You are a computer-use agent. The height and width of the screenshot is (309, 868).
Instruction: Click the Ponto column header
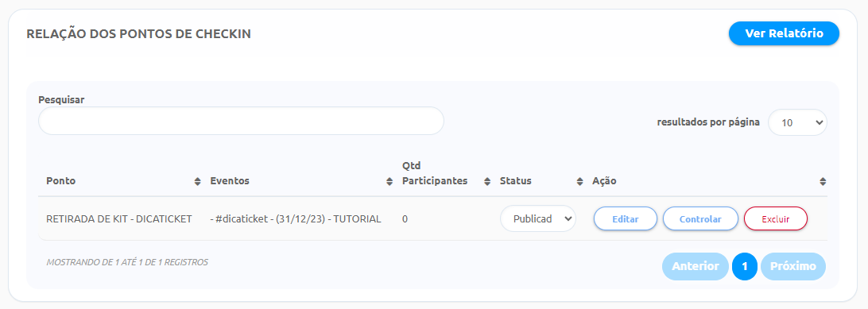pyautogui.click(x=61, y=181)
